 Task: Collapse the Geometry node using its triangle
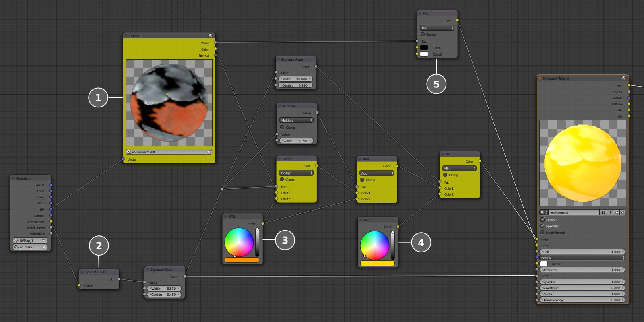click(13, 178)
